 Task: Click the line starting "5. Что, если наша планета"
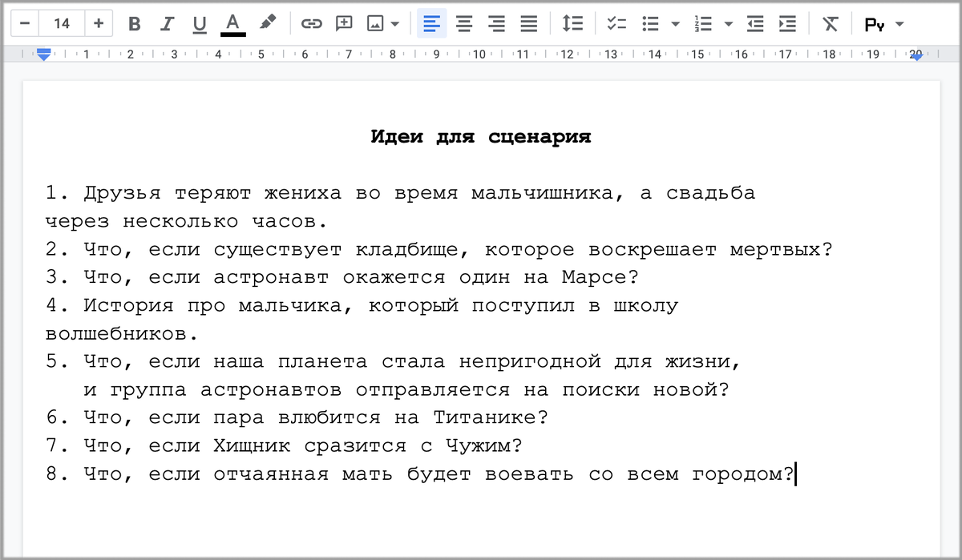[394, 362]
